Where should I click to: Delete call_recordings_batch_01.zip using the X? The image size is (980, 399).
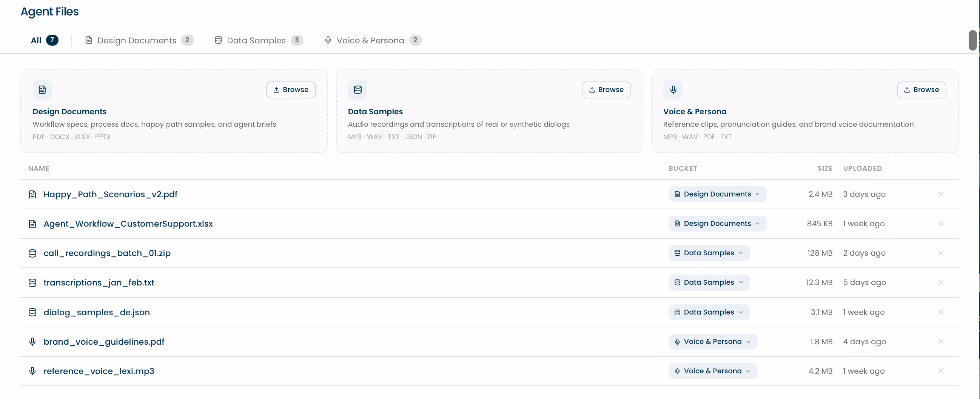point(941,253)
